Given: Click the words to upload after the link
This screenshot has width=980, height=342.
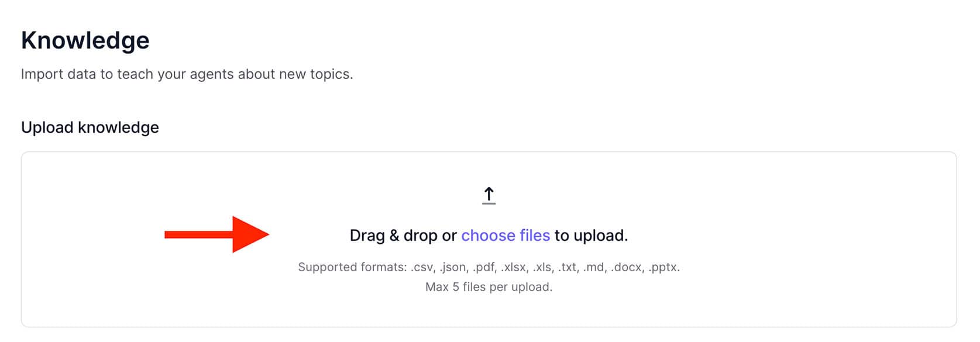Looking at the screenshot, I should (x=591, y=236).
